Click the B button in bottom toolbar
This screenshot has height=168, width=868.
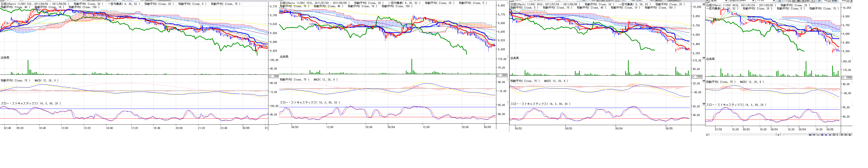[x=842, y=135]
